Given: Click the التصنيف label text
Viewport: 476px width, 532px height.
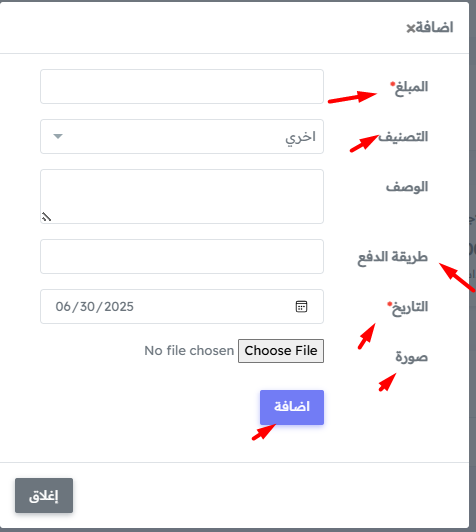Looking at the screenshot, I should pyautogui.click(x=403, y=137).
